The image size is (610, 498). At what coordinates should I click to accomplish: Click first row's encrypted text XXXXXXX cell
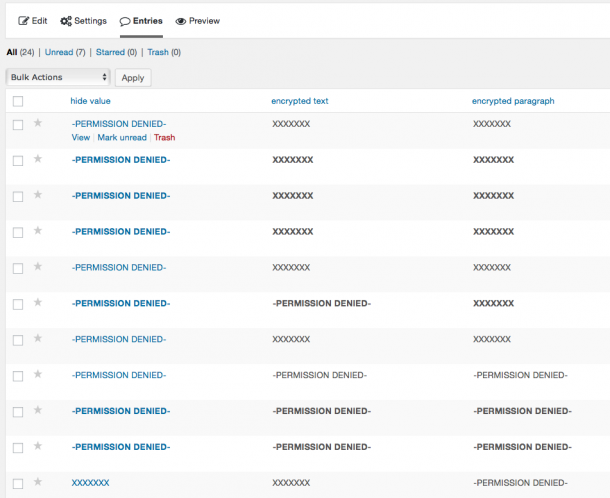point(291,124)
